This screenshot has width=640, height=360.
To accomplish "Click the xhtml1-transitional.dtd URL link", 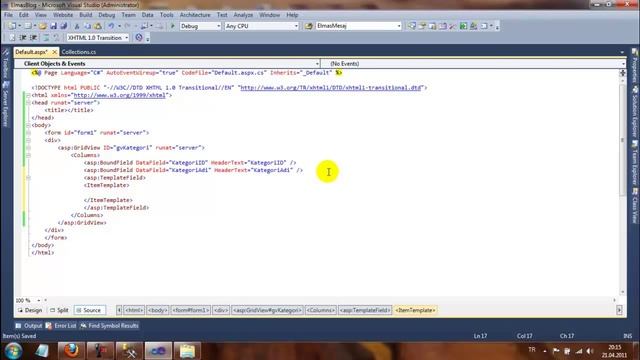I will click(331, 88).
